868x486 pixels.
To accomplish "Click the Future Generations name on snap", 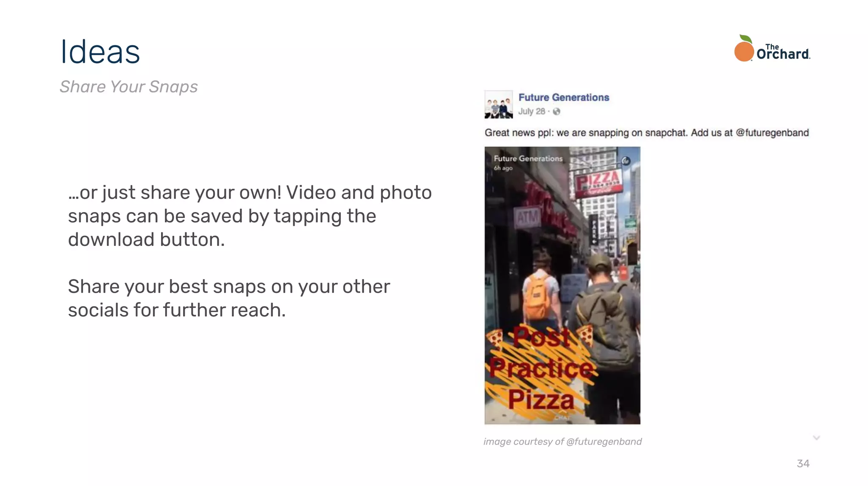I will [528, 159].
